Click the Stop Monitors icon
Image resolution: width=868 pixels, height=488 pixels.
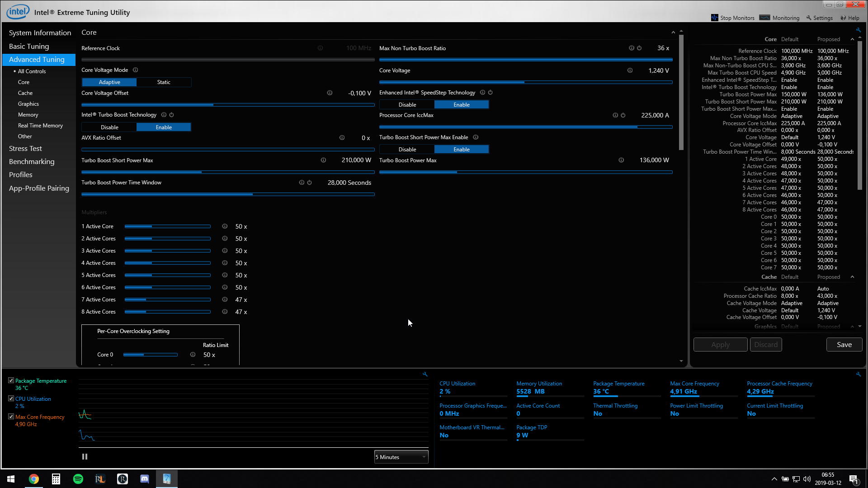tap(715, 18)
